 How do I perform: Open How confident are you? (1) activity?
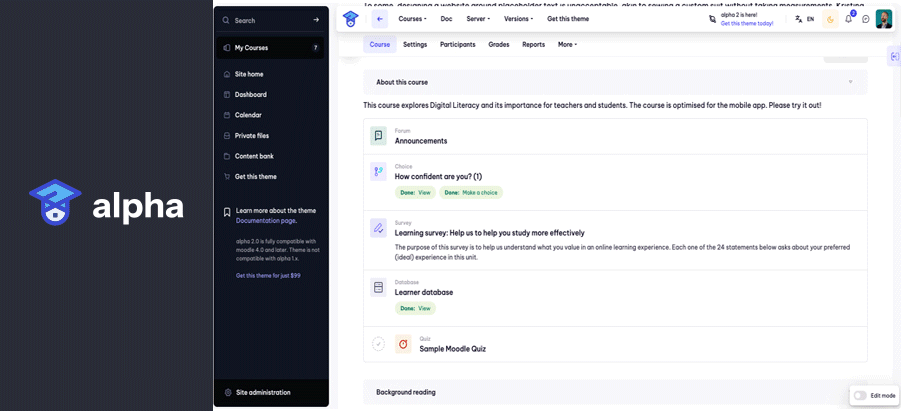[438, 176]
